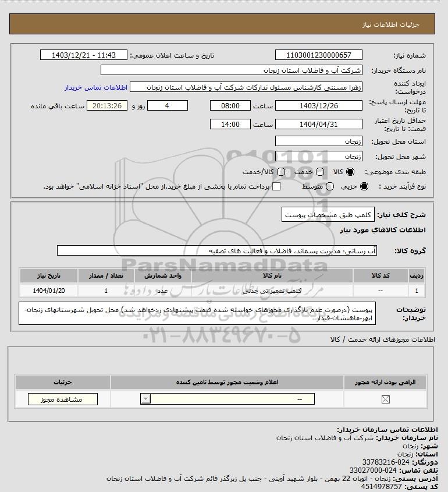Image resolution: width=448 pixels, height=492 pixels.
Task: Click the واحد شمارش column header
Action: 163,275
